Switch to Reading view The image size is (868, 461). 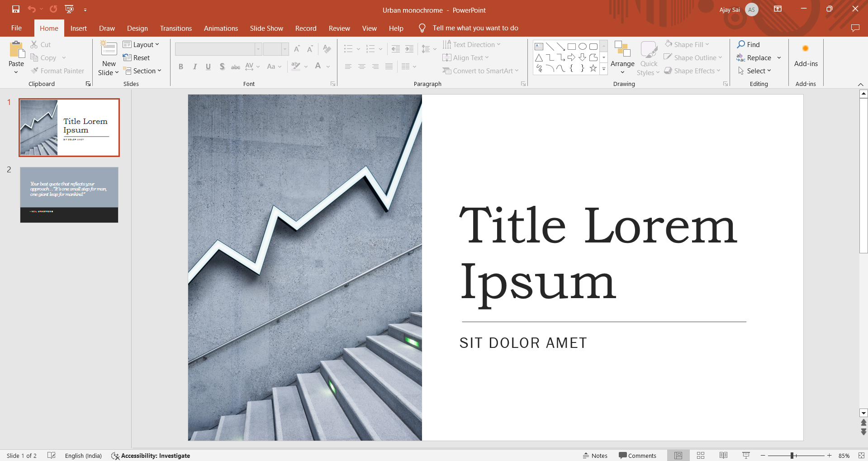tap(723, 456)
